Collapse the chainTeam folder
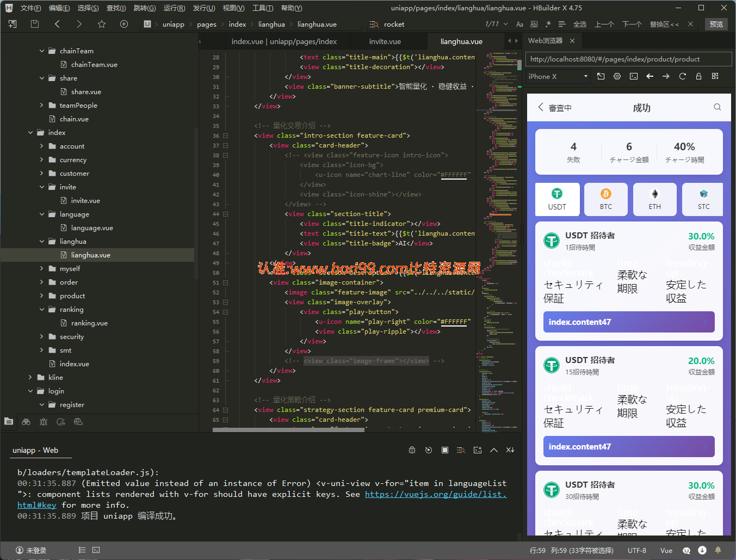The image size is (736, 560). click(42, 51)
